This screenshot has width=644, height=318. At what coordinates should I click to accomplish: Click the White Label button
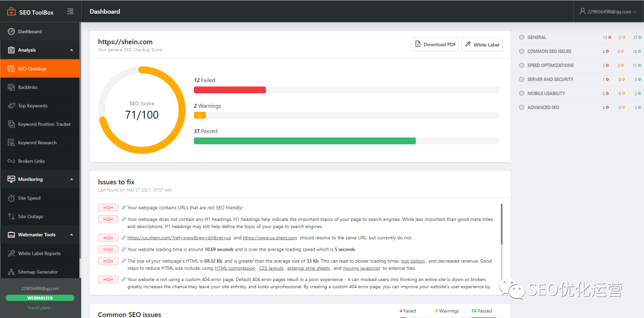pyautogui.click(x=482, y=44)
